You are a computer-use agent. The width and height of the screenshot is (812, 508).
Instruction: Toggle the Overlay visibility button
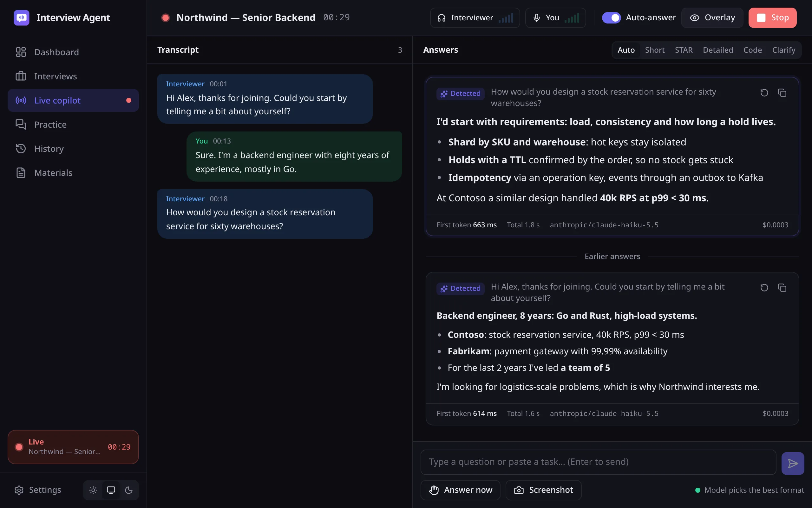(x=712, y=18)
